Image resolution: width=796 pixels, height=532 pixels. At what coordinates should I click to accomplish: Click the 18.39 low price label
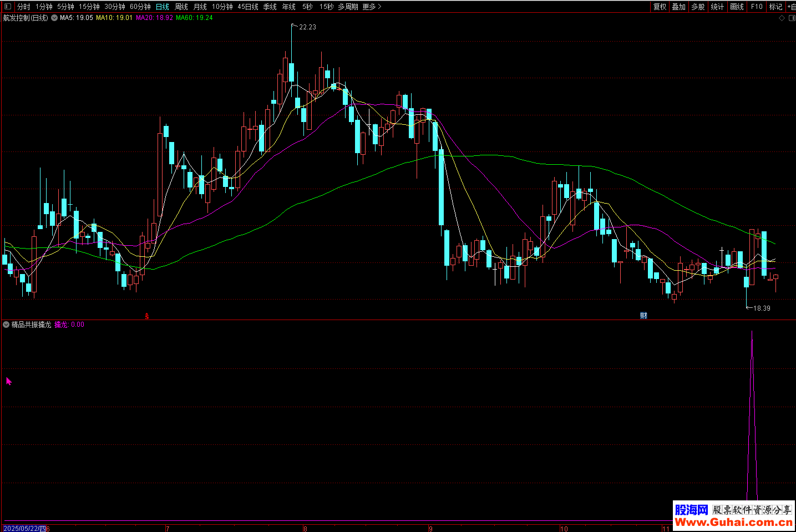click(761, 308)
